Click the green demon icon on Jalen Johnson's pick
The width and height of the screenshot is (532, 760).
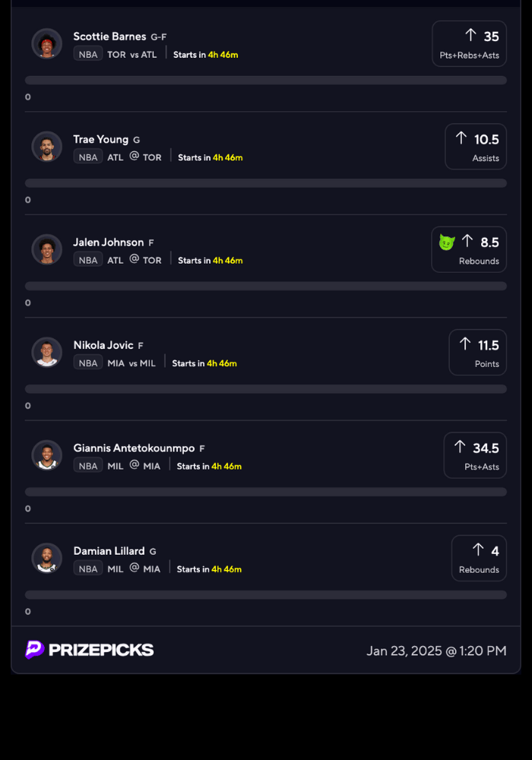tap(447, 242)
